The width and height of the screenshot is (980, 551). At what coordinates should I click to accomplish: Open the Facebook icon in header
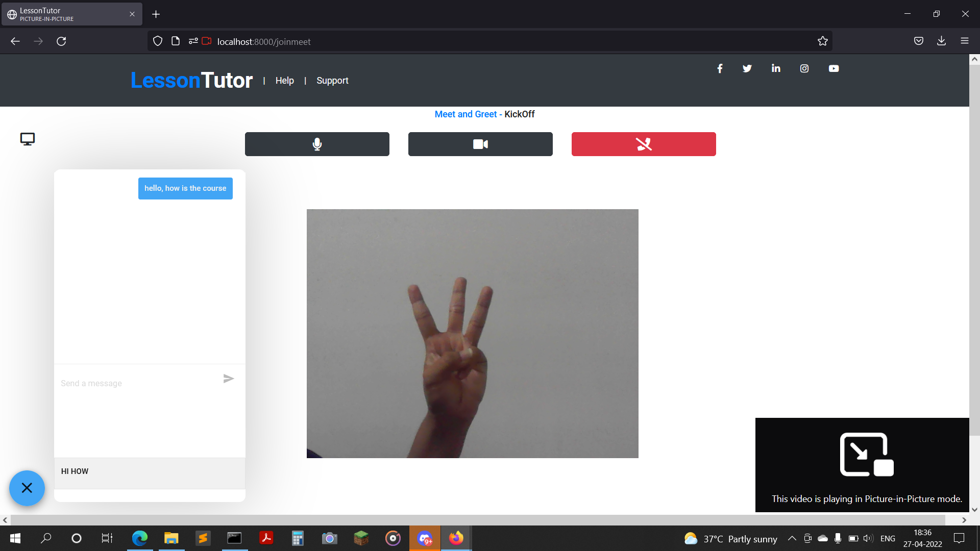coord(720,68)
